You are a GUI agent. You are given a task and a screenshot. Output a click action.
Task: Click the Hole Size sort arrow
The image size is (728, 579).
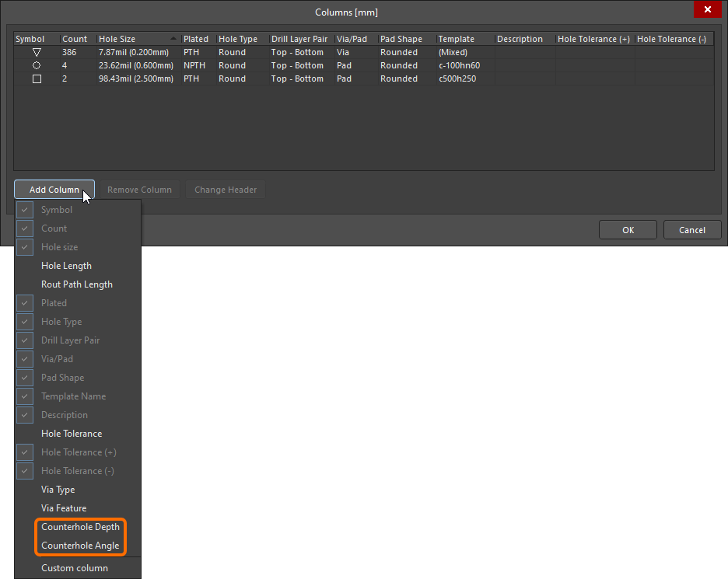pos(173,39)
